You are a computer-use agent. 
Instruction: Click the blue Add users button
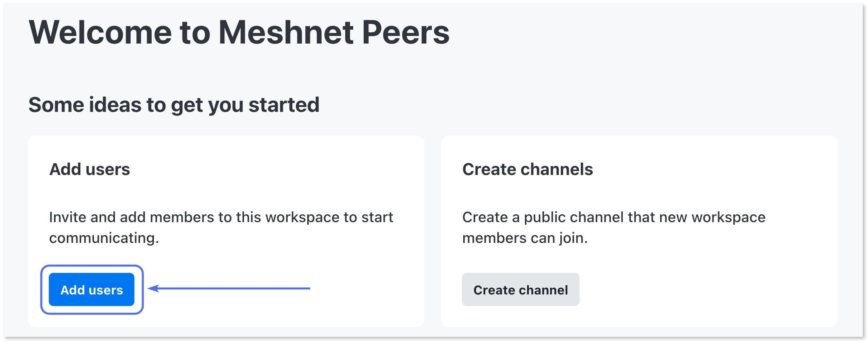click(x=92, y=290)
